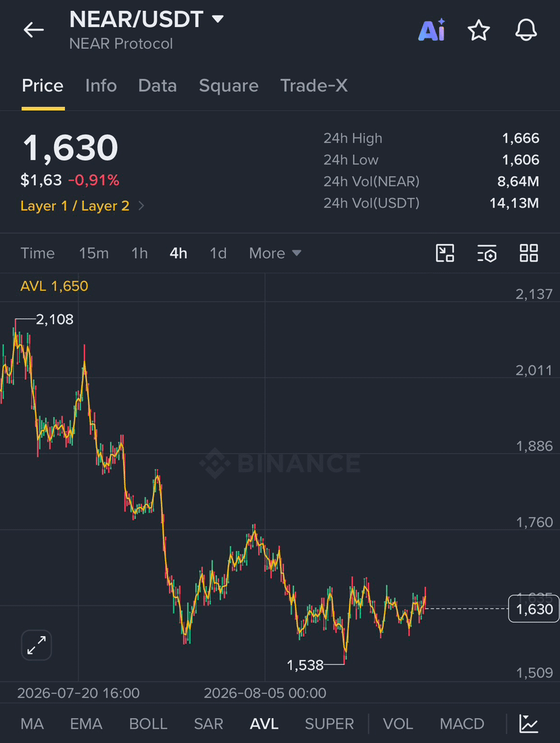Click the 1,538 low marker on chart
The height and width of the screenshot is (743, 560).
click(x=305, y=665)
